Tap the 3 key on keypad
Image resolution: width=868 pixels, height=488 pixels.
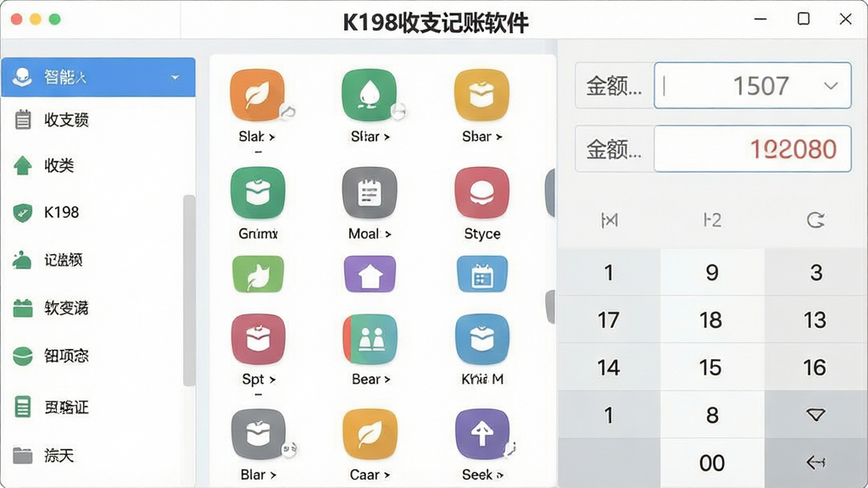click(x=816, y=272)
